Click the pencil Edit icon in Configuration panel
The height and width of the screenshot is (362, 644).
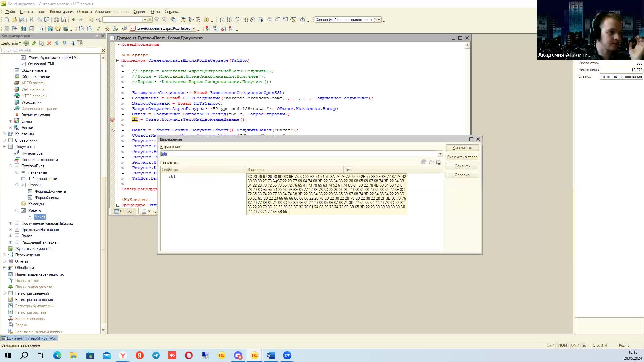pos(34,43)
